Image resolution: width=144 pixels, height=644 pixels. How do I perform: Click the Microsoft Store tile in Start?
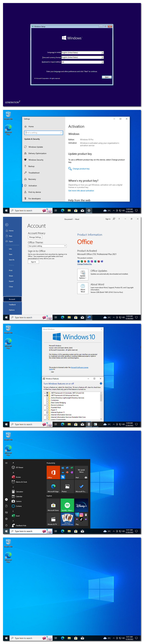[x=53, y=505]
